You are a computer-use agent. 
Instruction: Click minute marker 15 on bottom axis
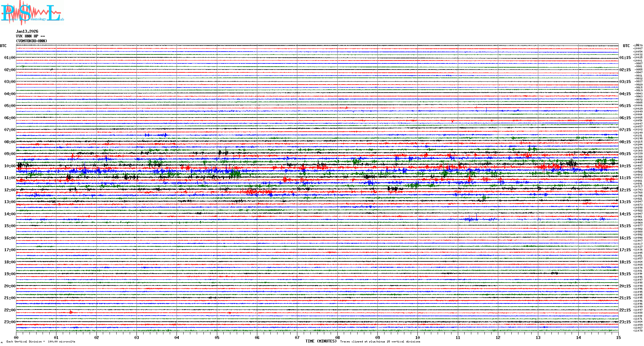(x=618, y=337)
